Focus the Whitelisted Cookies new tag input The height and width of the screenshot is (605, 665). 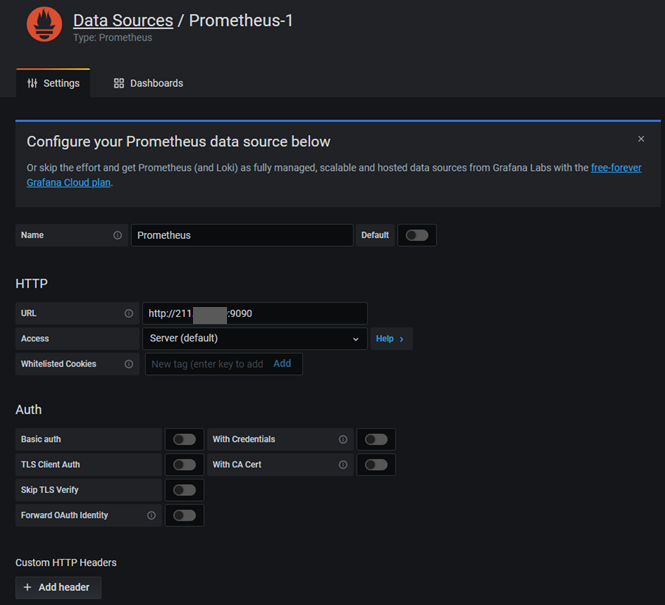[207, 364]
